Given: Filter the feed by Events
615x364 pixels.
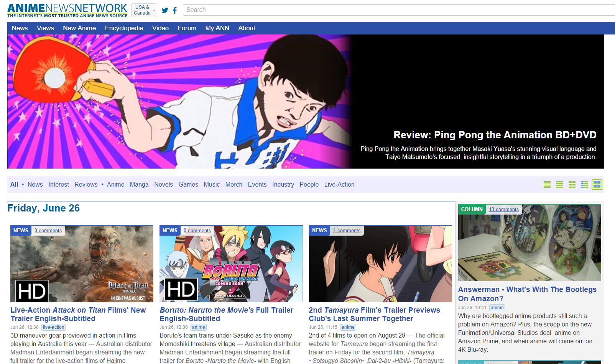Looking at the screenshot, I should [x=257, y=184].
